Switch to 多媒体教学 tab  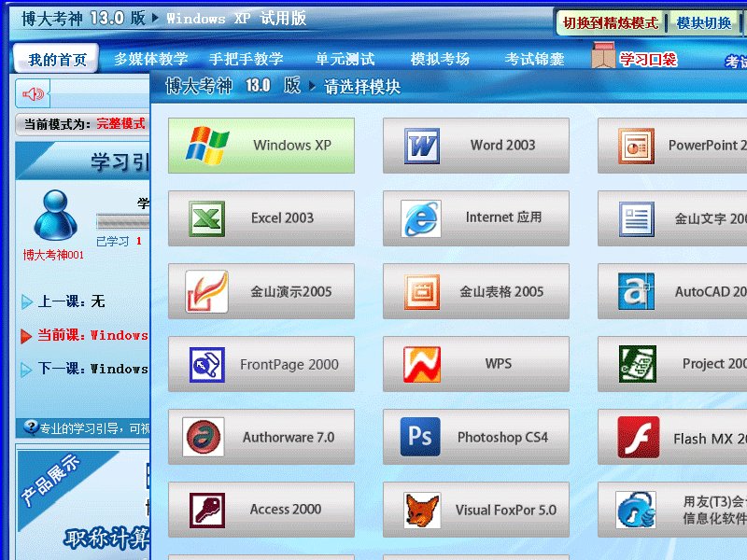tap(150, 59)
